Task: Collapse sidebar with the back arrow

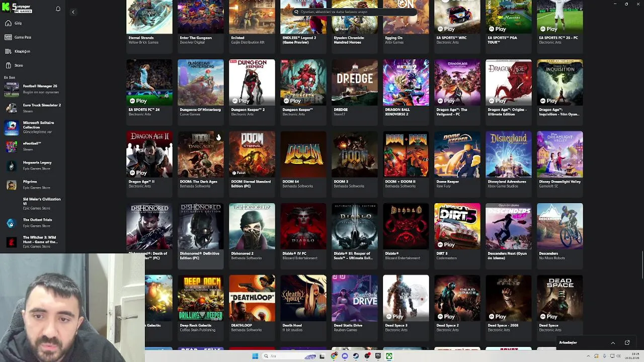Action: point(73,12)
